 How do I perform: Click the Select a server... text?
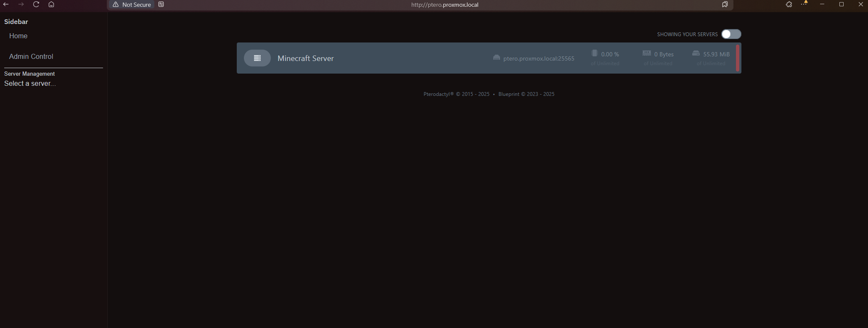(x=30, y=83)
